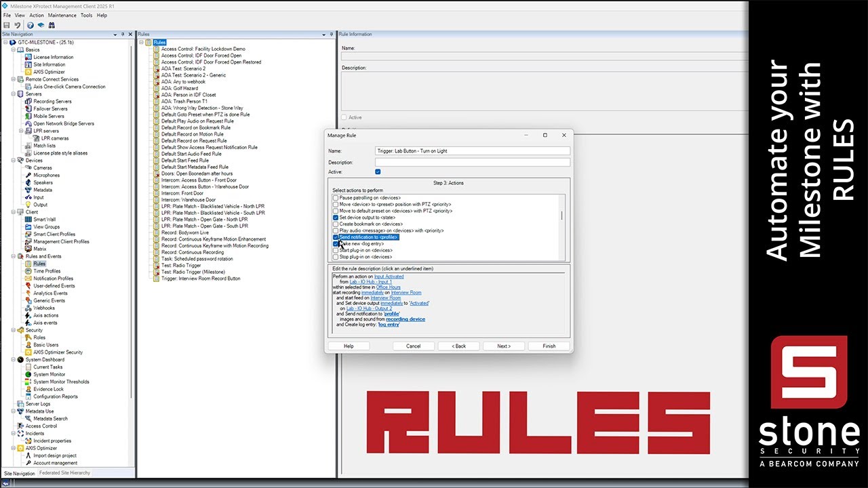Image resolution: width=868 pixels, height=488 pixels.
Task: Check Stop plug-in on devices
Action: point(336,257)
